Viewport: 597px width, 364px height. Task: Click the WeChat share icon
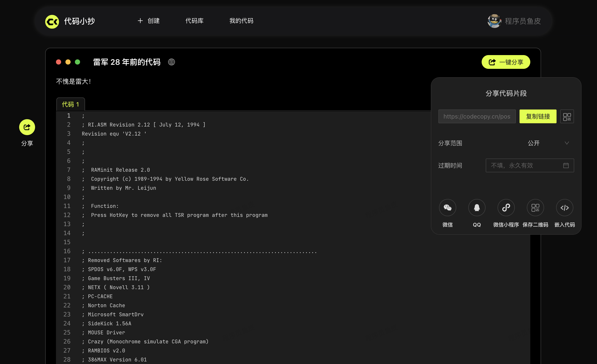click(x=447, y=208)
